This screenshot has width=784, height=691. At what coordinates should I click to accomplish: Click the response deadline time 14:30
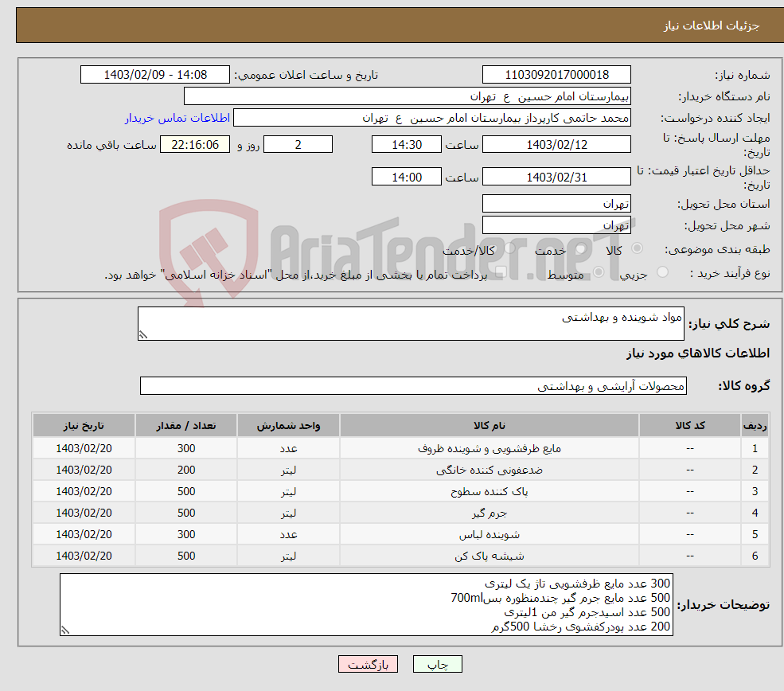click(407, 145)
